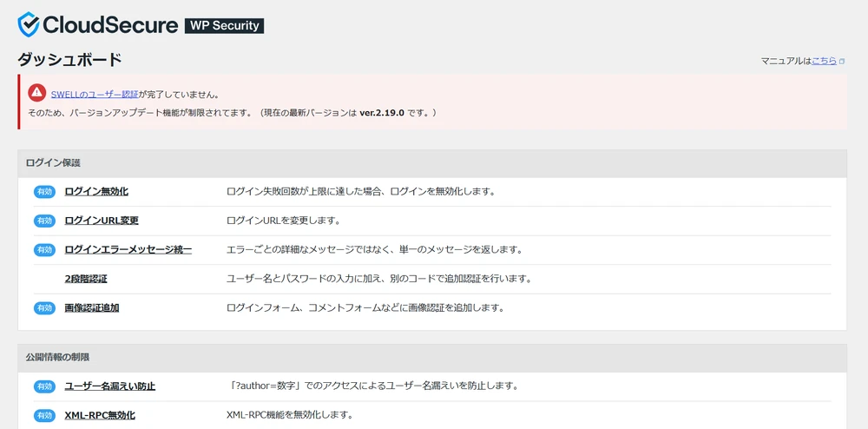Click the external link icon beside こちら
The height and width of the screenshot is (429, 868).
841,62
